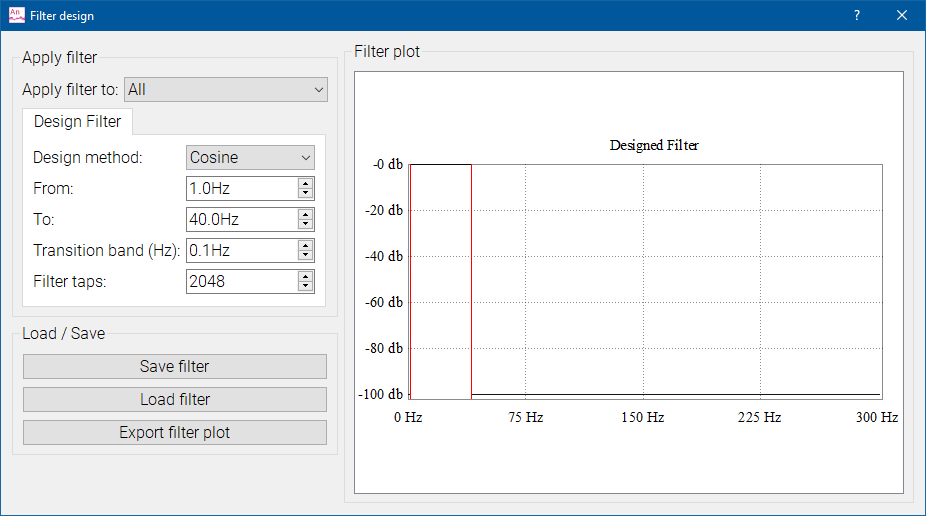Decrease the To frequency using down arrow
This screenshot has width=926, height=516.
(305, 224)
